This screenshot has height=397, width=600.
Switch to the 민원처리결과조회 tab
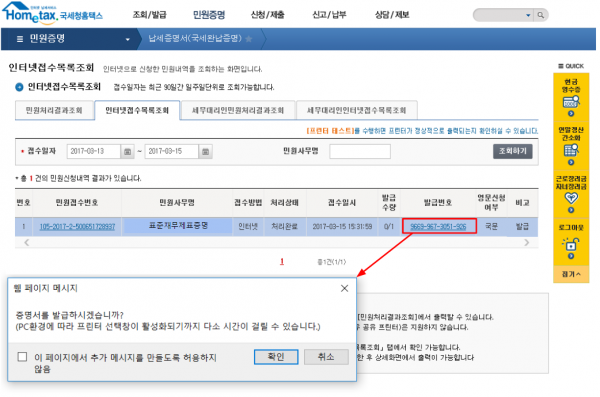coord(54,110)
